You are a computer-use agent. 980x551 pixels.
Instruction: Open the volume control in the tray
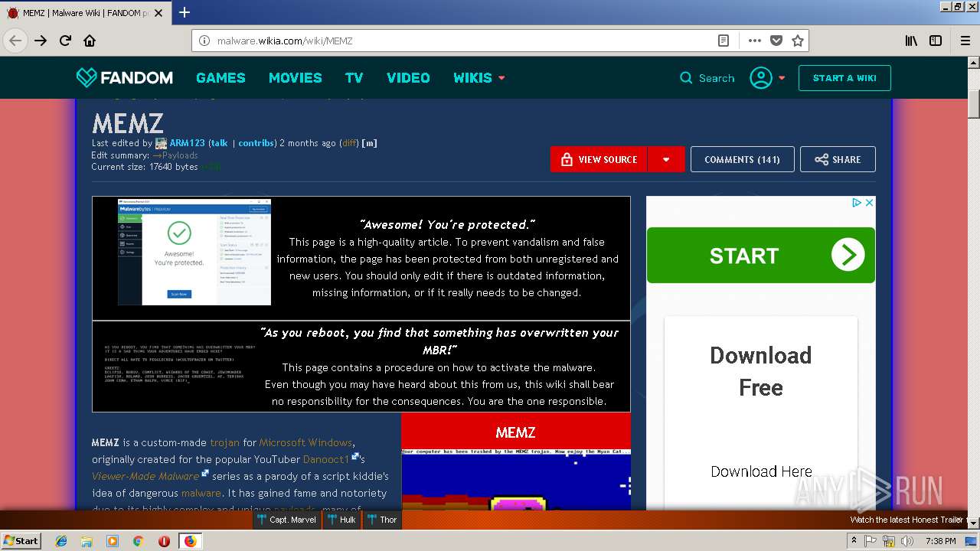(x=907, y=541)
